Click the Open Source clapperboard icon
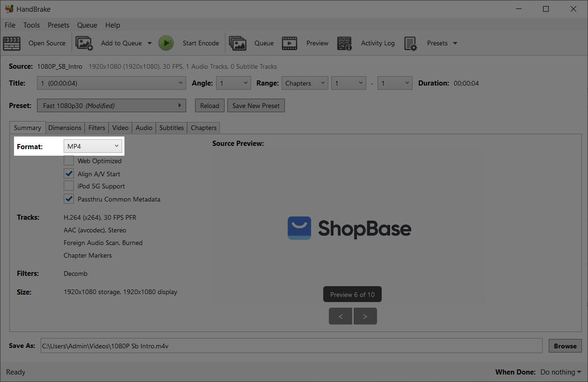 click(x=12, y=43)
